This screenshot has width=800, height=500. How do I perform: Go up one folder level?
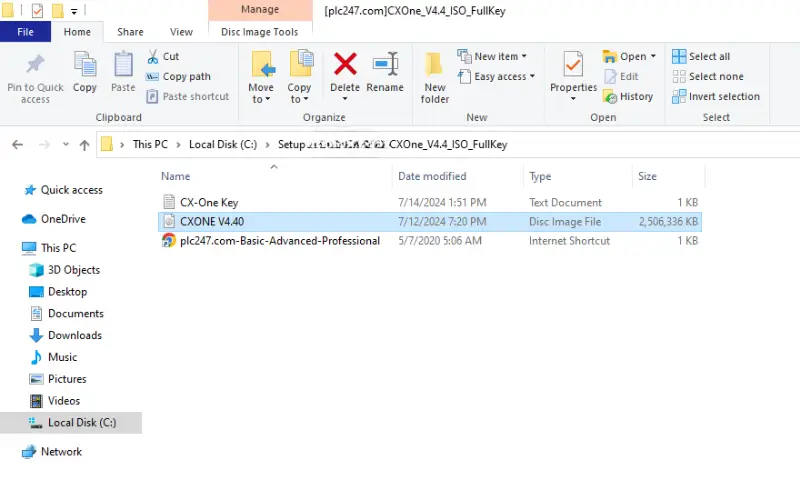pos(85,145)
